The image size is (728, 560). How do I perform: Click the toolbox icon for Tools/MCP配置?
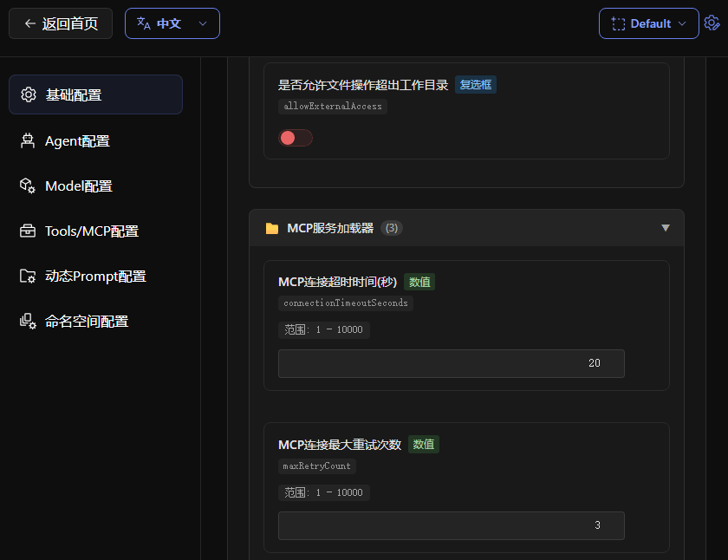click(x=28, y=231)
